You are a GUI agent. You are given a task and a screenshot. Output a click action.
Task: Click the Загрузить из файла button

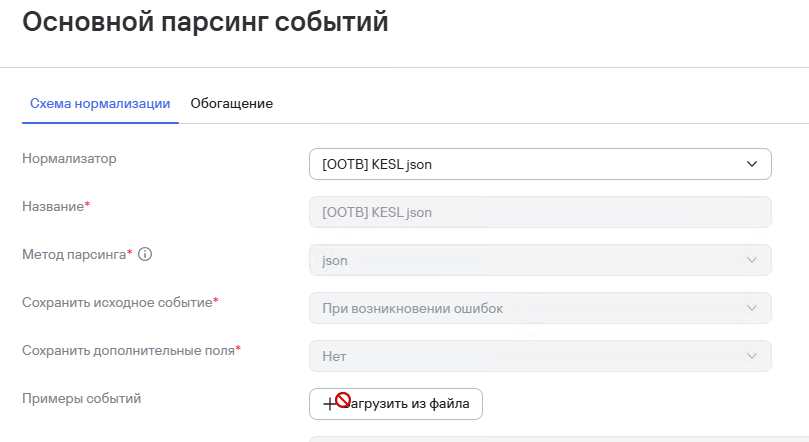(x=396, y=404)
